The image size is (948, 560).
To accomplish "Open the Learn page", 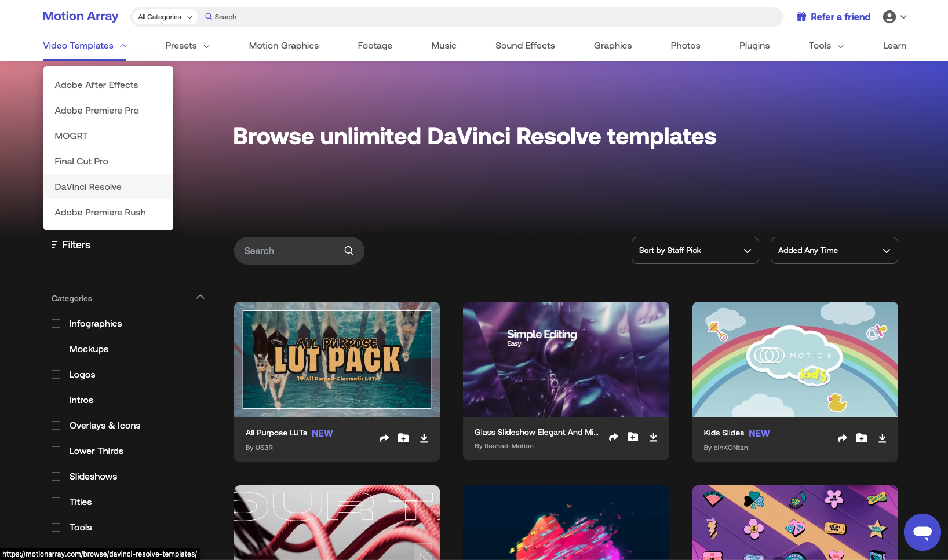I will coord(895,46).
